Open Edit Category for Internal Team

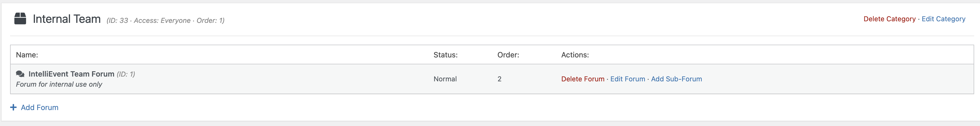pos(943,19)
